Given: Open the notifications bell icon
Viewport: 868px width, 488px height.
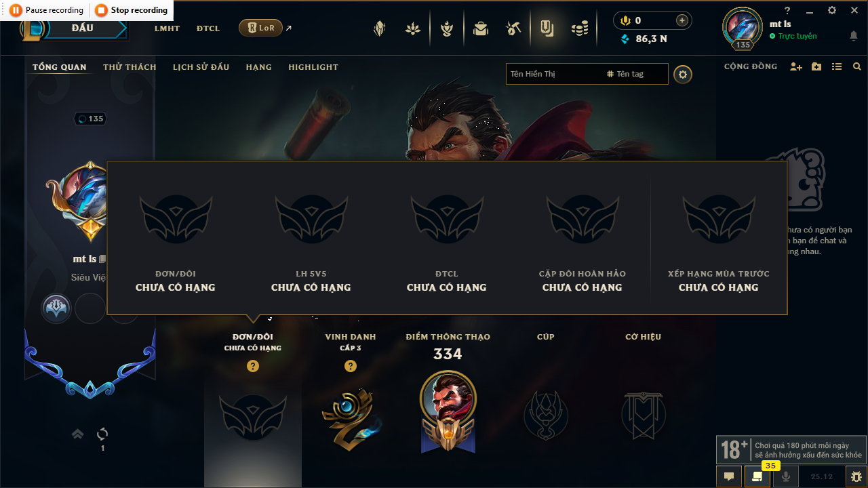Looking at the screenshot, I should point(854,36).
